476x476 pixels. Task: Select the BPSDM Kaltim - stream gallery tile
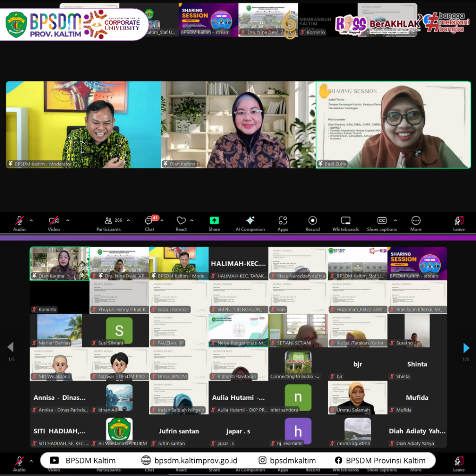coord(417,263)
